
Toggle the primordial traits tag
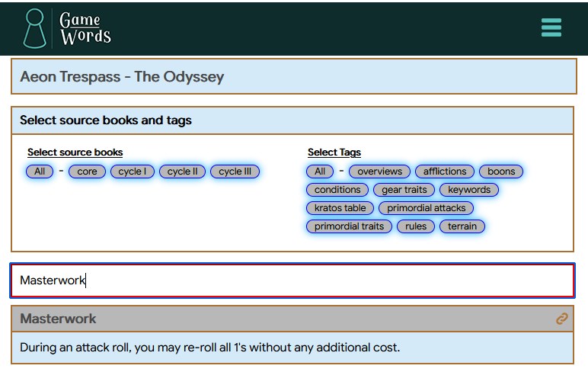[x=349, y=226]
